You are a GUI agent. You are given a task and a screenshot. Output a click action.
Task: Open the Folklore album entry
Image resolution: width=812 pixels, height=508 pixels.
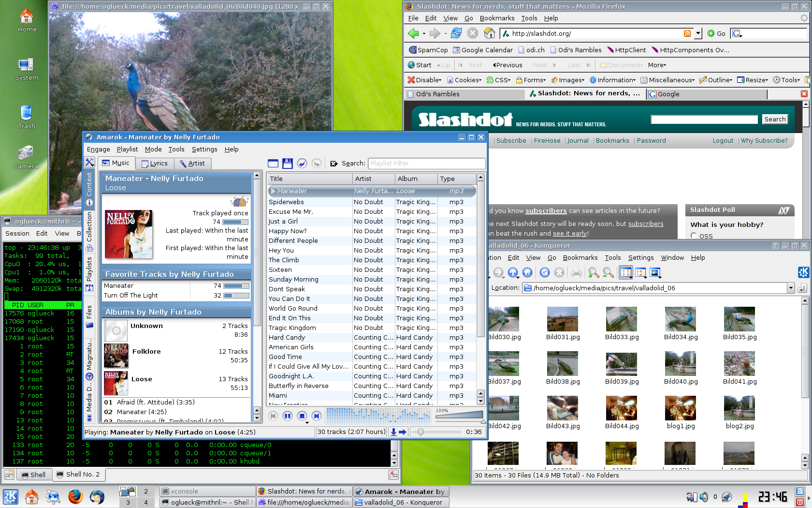(177, 356)
